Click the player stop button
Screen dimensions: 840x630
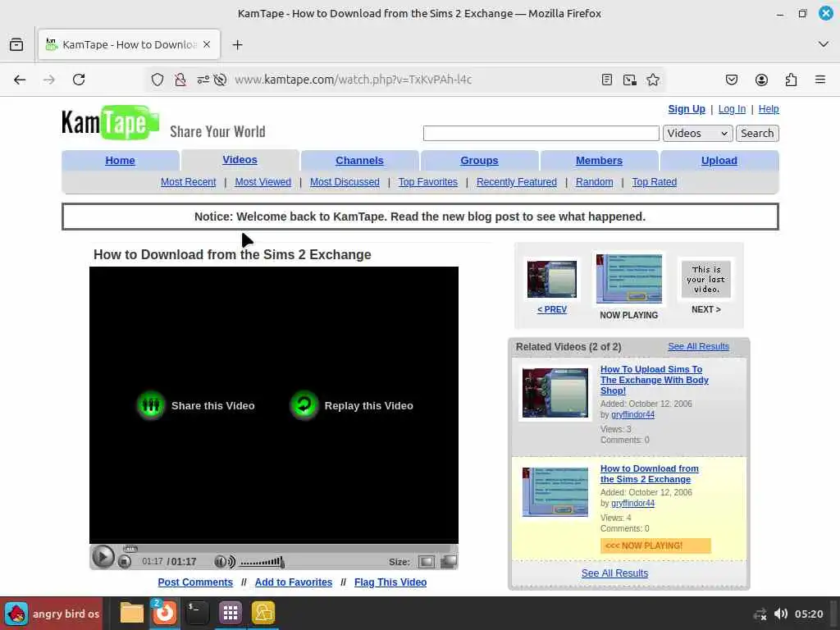tap(125, 562)
